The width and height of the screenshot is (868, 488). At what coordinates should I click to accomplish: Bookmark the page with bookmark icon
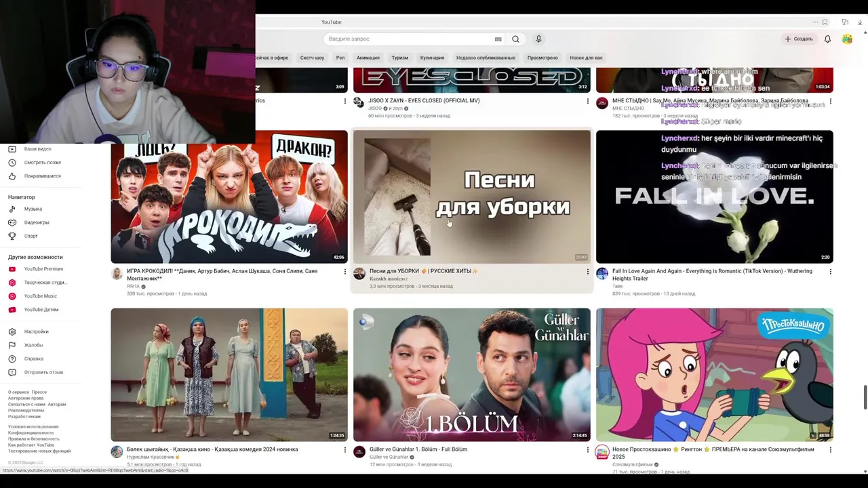point(825,22)
